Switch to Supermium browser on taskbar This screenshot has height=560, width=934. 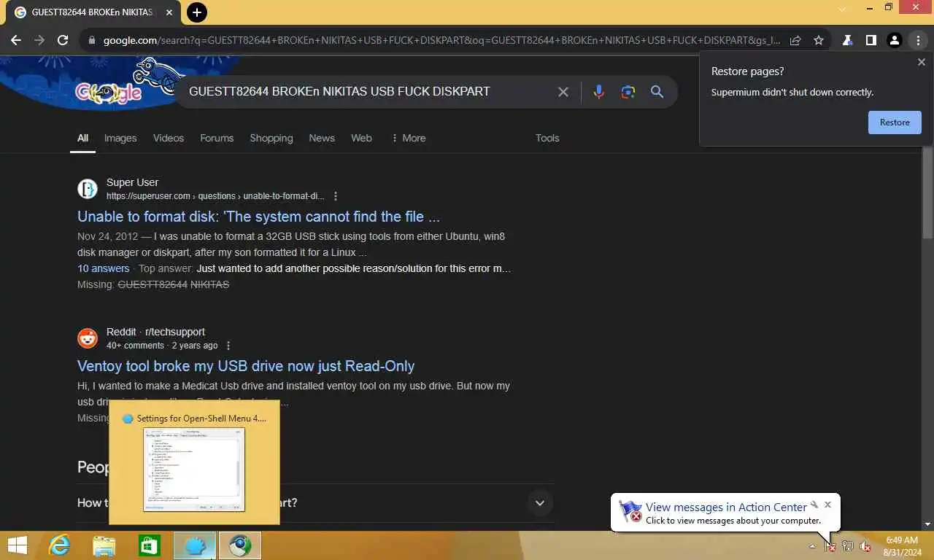240,545
